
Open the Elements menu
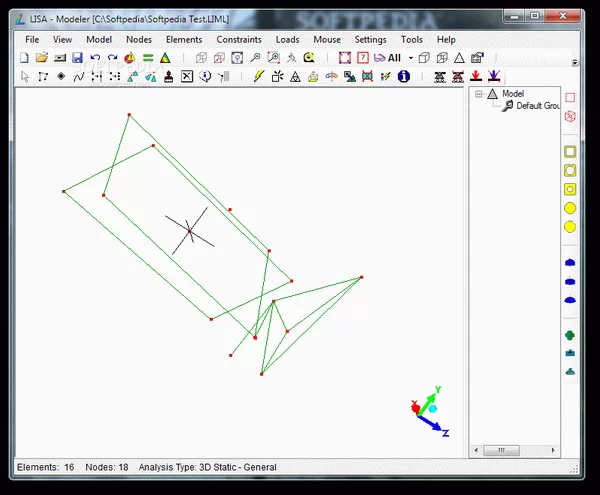pyautogui.click(x=184, y=39)
